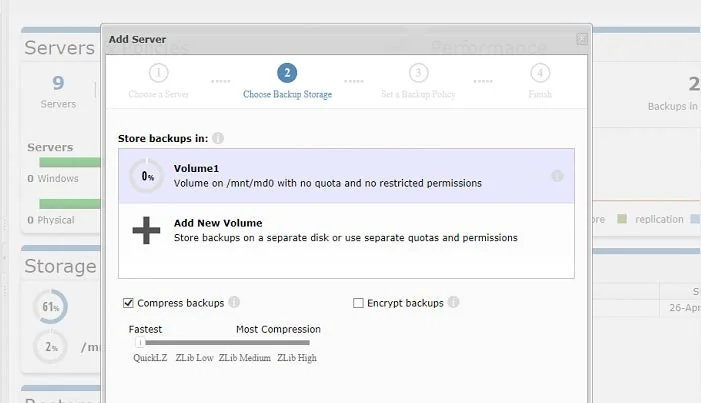This screenshot has height=403, width=701.
Task: Click step 2 Choose Backup Storage
Action: point(287,73)
